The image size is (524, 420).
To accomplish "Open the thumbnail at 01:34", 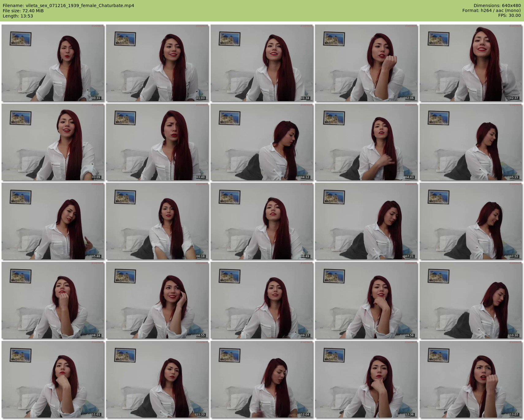I will 262,63.
